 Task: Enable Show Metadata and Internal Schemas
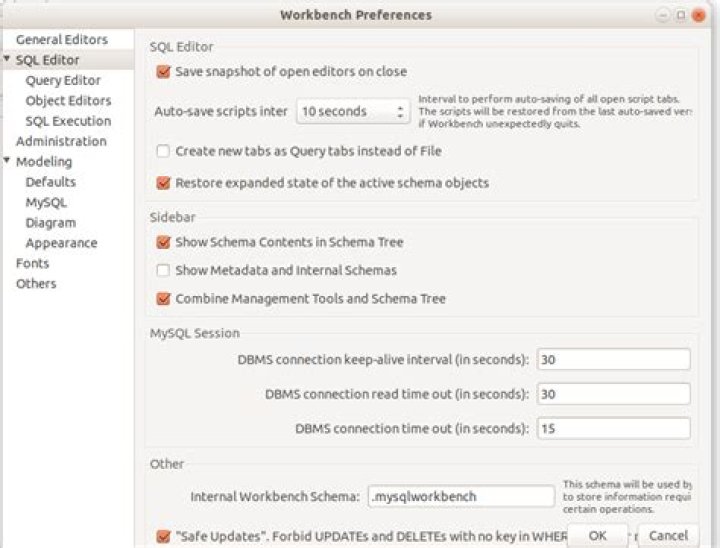click(x=163, y=270)
